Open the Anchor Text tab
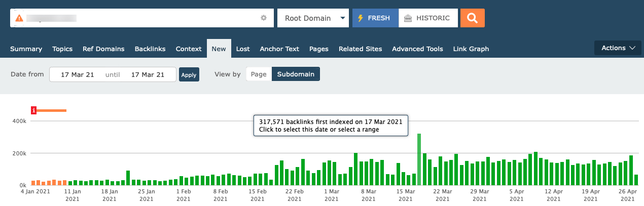Viewport: 644px width, 206px height. tap(279, 49)
